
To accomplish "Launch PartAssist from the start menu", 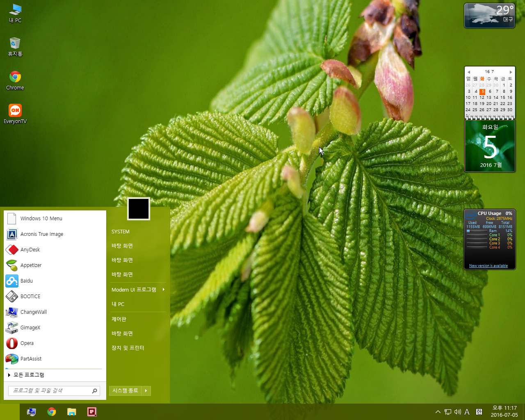I will (55, 359).
